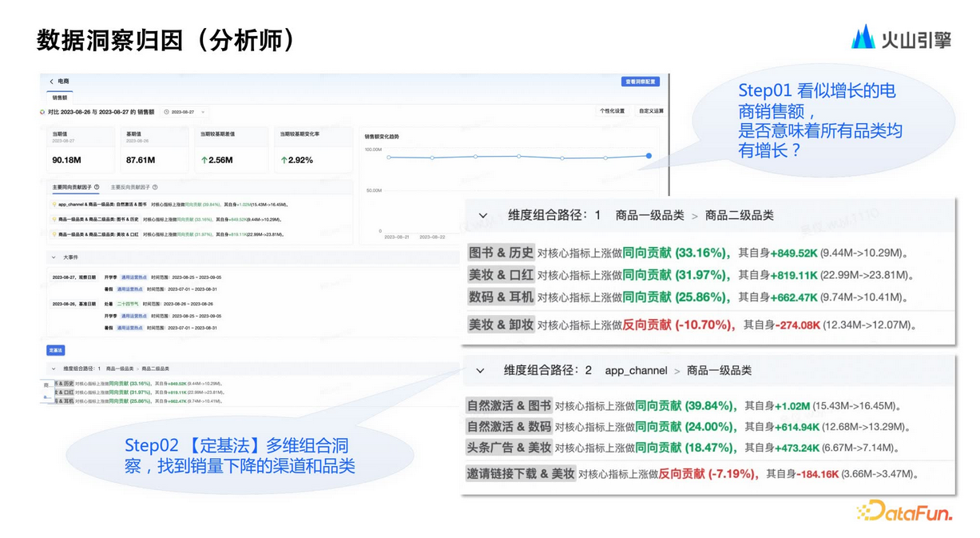Click the 当期较基期变化率 2.92% card

313,149
